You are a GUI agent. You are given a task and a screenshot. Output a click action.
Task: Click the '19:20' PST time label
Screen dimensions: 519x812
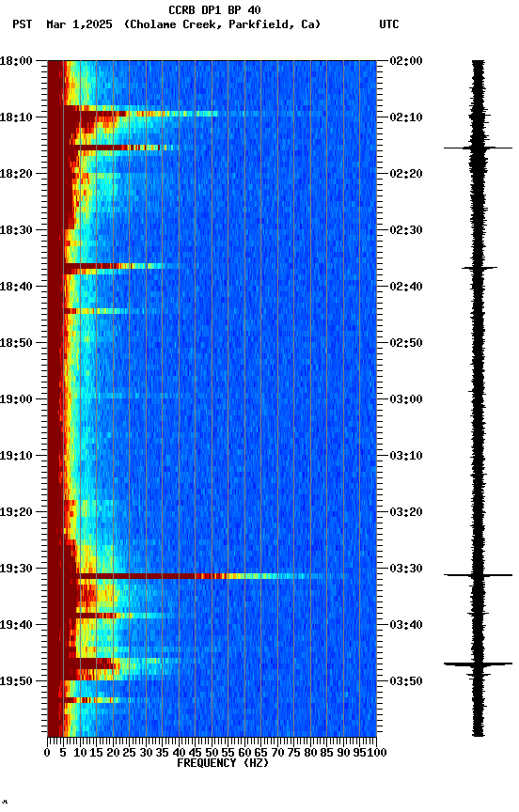16,513
